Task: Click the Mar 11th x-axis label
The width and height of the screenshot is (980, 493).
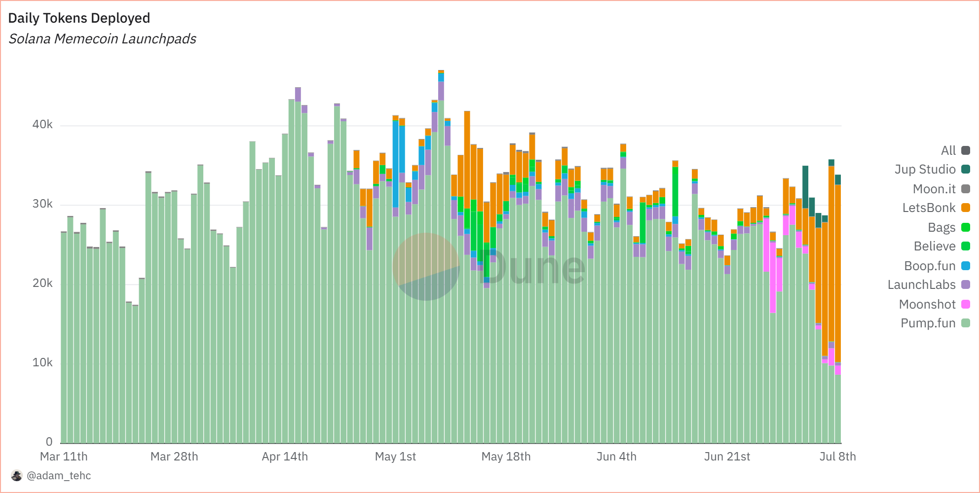Action: 64,457
